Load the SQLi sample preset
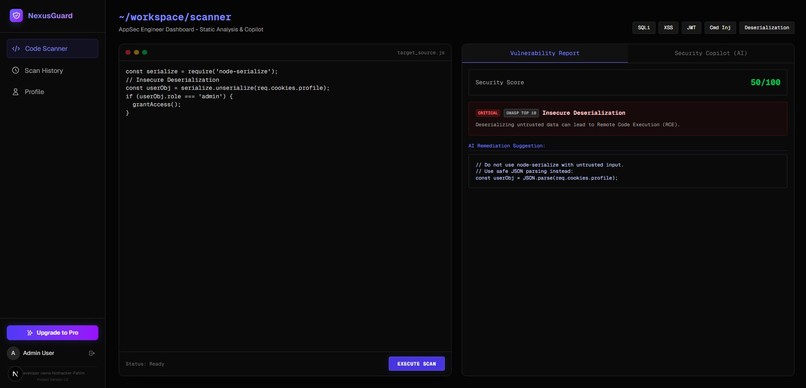Image resolution: width=806 pixels, height=388 pixels. point(644,28)
